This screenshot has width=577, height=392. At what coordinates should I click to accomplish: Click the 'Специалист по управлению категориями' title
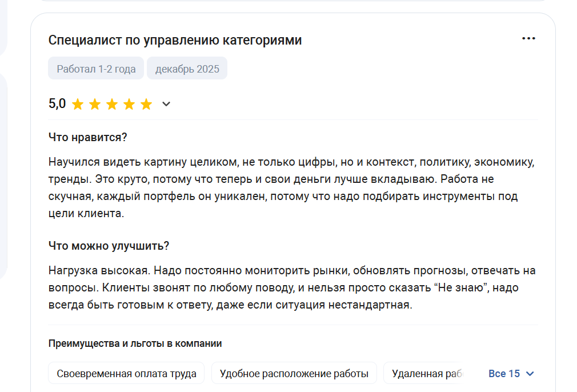[175, 40]
